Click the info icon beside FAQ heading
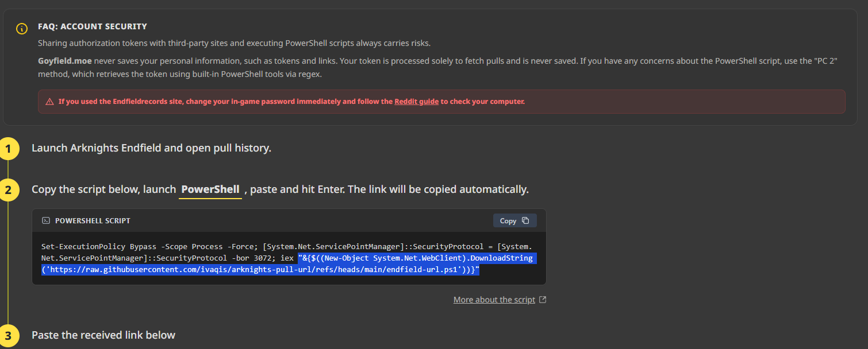 tap(22, 29)
